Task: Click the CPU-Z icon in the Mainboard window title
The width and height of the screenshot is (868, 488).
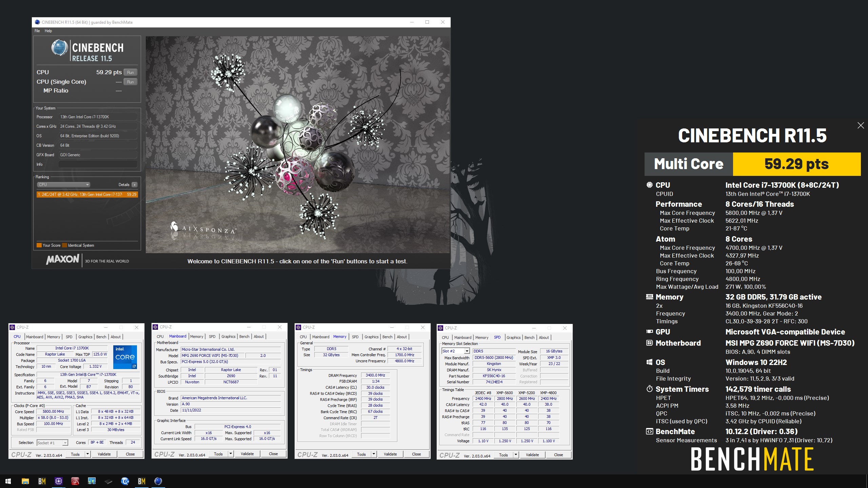Action: tap(156, 327)
